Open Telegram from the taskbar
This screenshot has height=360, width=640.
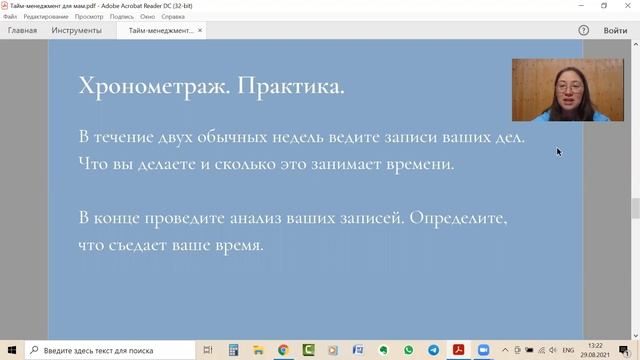(x=433, y=350)
